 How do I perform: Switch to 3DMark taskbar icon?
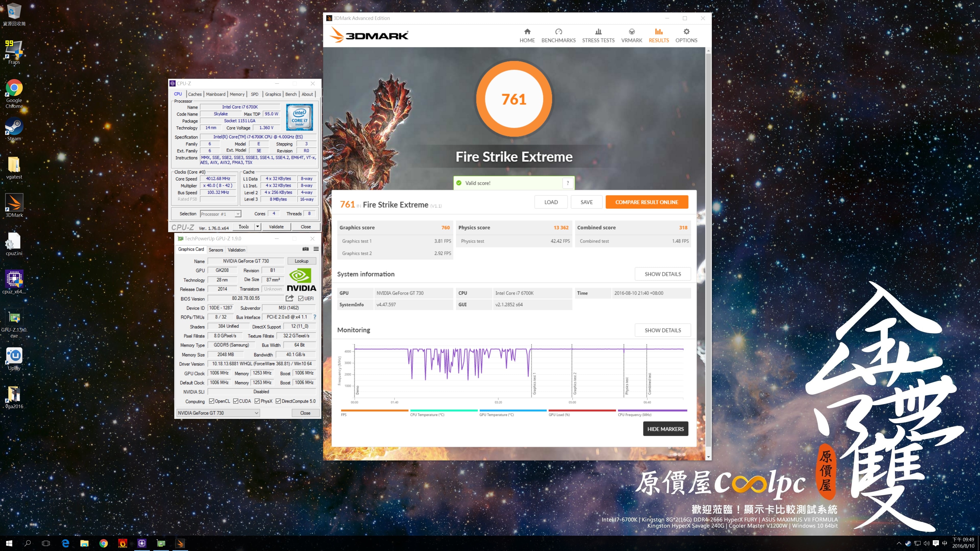point(180,543)
